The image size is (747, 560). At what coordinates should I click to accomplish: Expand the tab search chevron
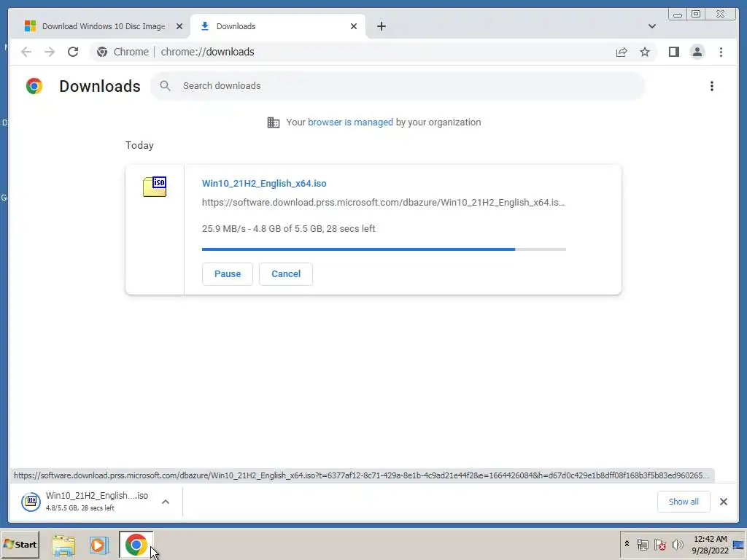coord(651,26)
